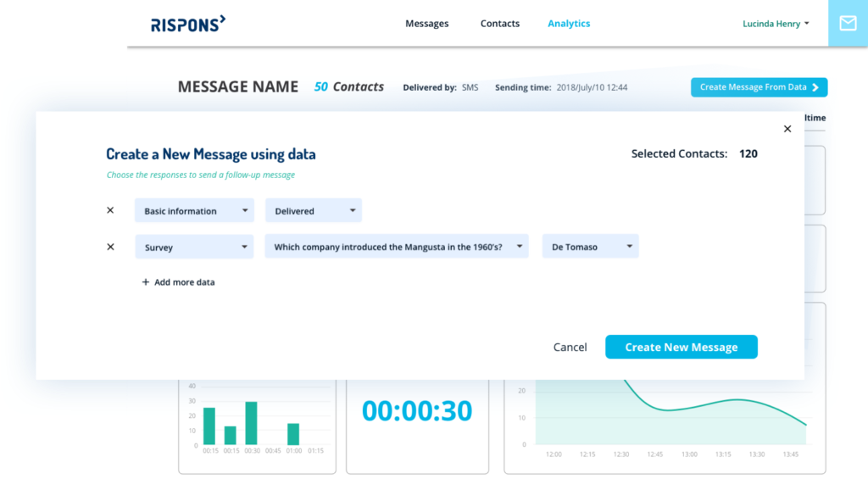Viewport: 868px width, 490px height.
Task: Open the Lucinda Henry user menu
Action: coord(776,24)
